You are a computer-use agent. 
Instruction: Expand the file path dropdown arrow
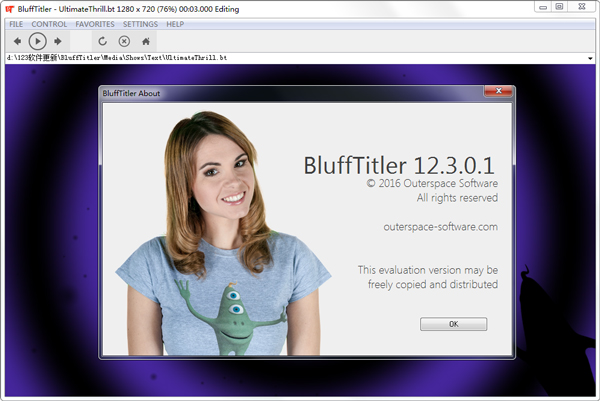[592, 59]
